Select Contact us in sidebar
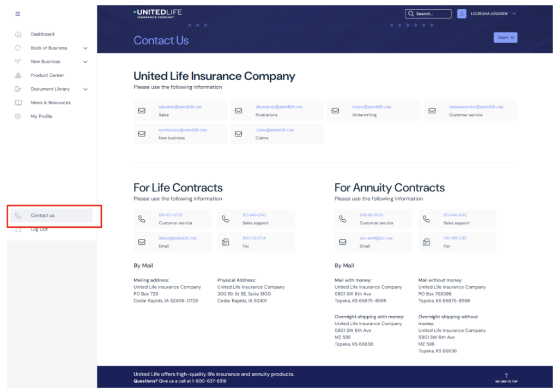 [x=43, y=215]
